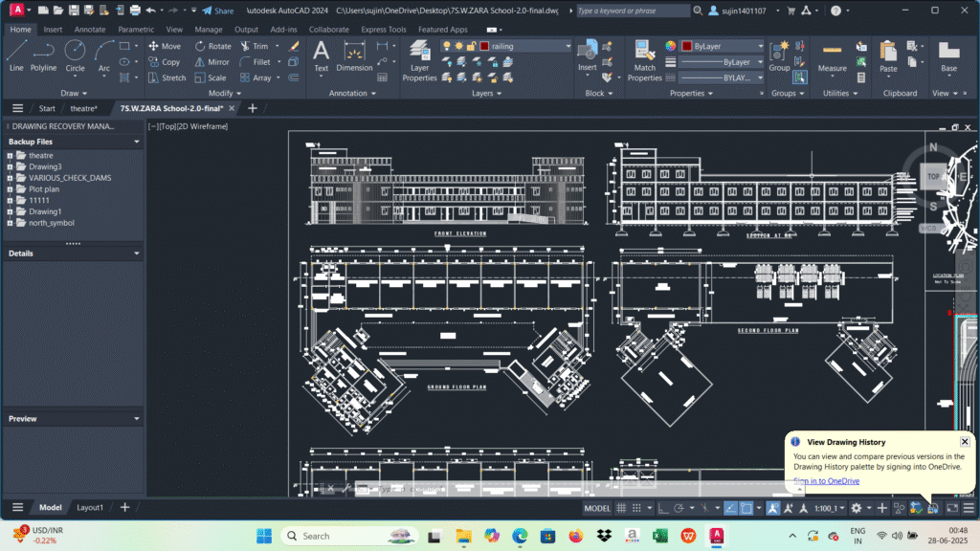Open the Measure utility

(832, 58)
